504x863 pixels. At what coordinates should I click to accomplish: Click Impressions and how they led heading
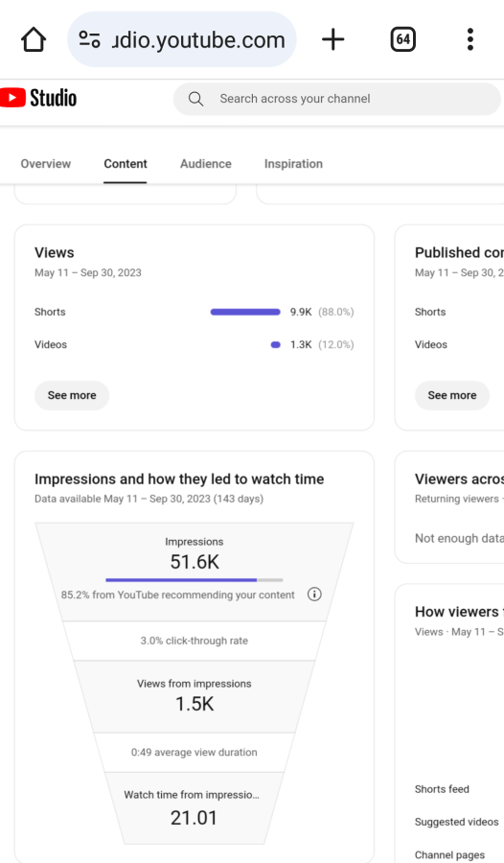click(x=179, y=479)
